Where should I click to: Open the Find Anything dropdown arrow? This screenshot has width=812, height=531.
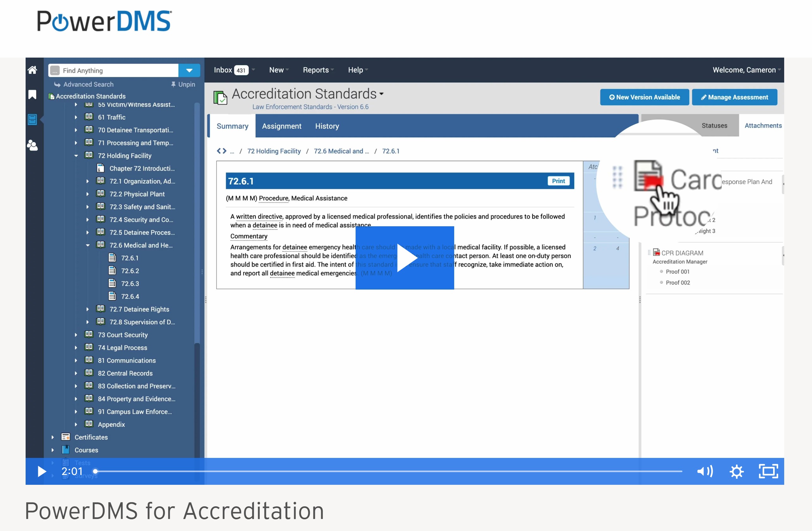(189, 70)
